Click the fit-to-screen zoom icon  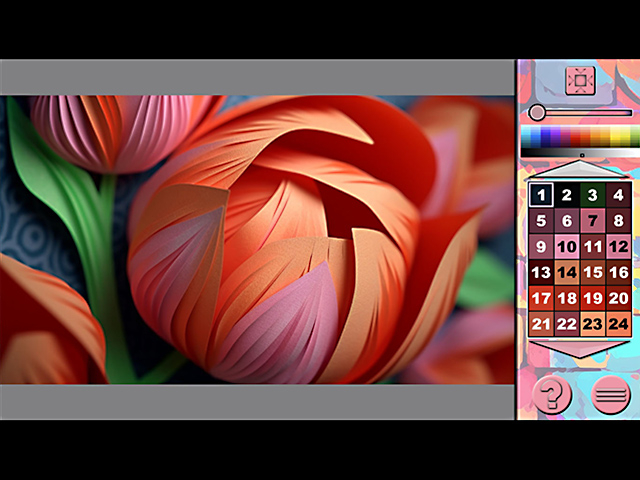coord(580,81)
